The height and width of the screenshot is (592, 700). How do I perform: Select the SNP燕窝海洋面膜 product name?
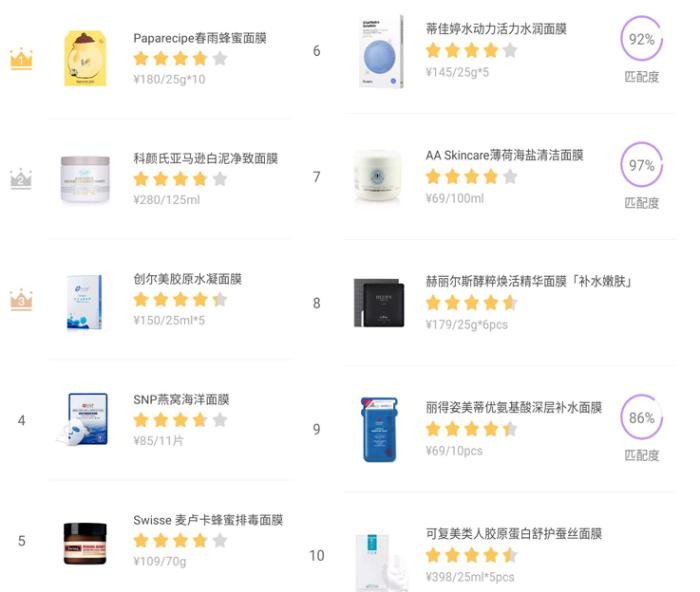(181, 399)
